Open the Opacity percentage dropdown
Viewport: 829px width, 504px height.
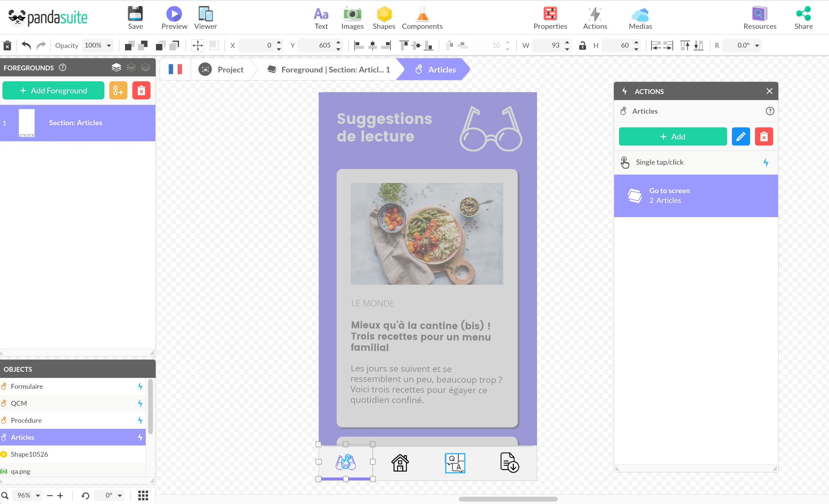tap(109, 45)
